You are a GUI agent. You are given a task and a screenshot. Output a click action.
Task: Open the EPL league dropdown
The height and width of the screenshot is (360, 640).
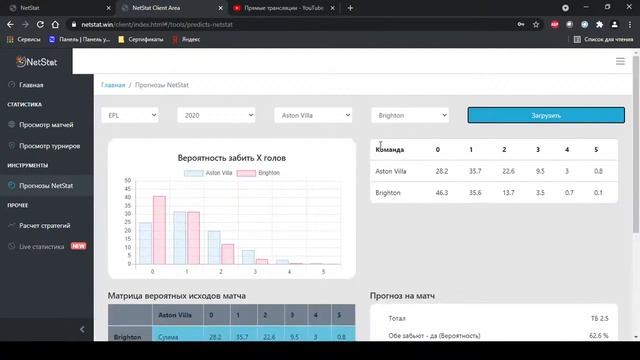coord(130,115)
